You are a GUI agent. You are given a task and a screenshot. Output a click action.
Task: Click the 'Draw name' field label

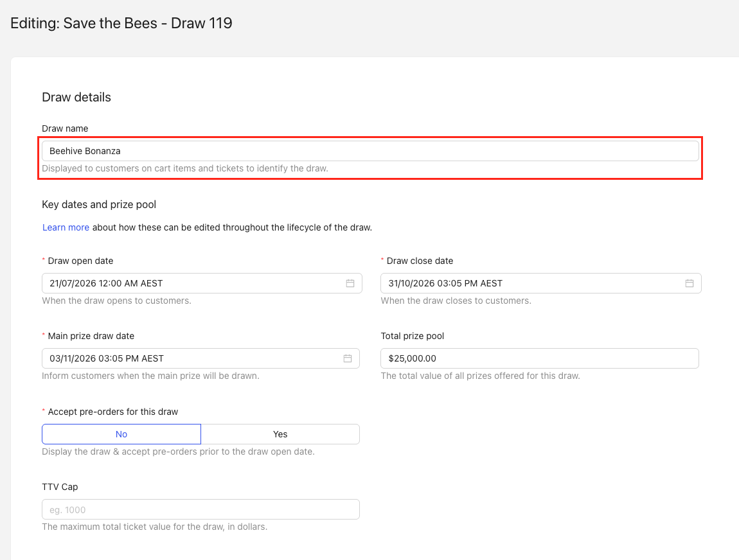(65, 128)
